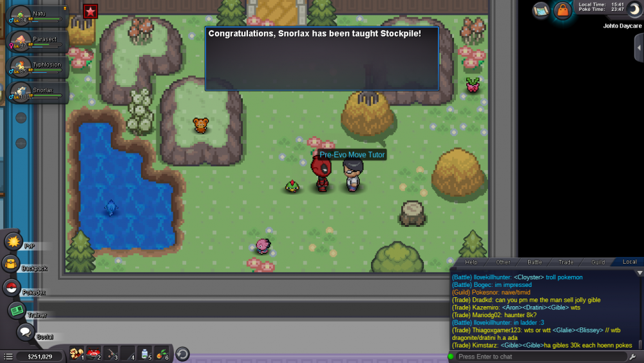Image resolution: width=644 pixels, height=363 pixels.
Task: Open the chat dropdown triangle arrow
Action: click(639, 273)
